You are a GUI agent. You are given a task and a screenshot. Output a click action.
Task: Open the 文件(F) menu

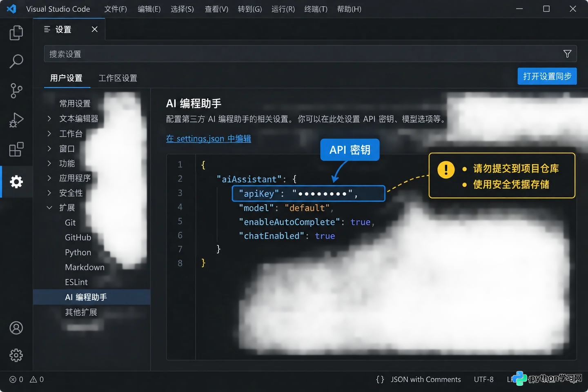[116, 9]
